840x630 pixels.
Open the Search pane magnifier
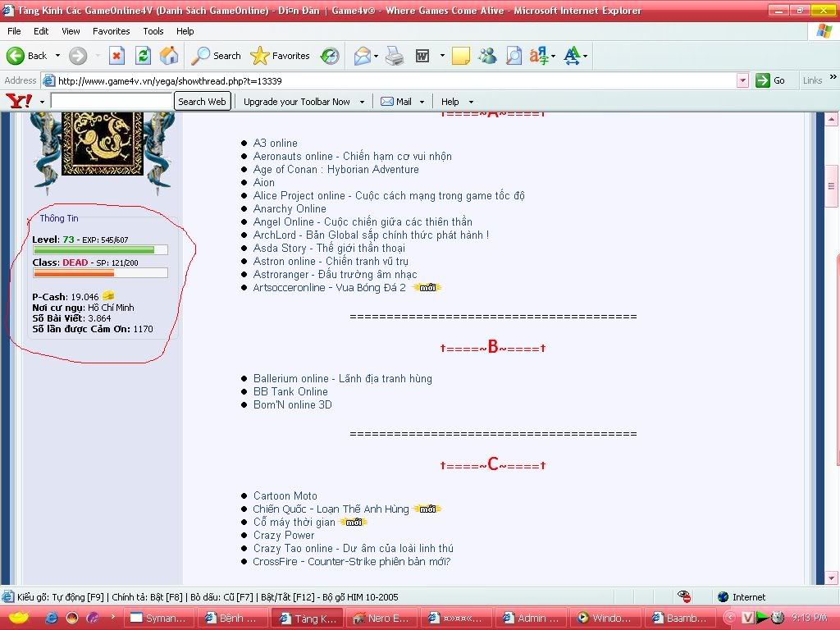point(216,56)
